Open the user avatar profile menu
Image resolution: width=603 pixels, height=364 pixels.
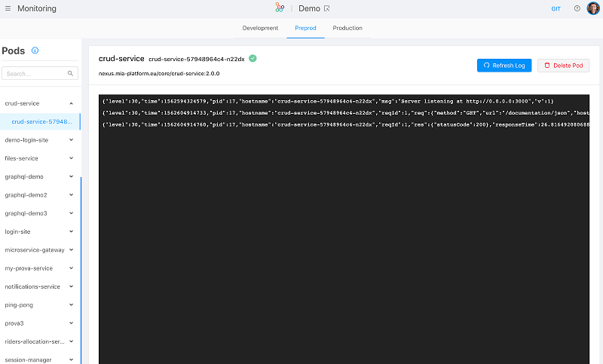[593, 8]
